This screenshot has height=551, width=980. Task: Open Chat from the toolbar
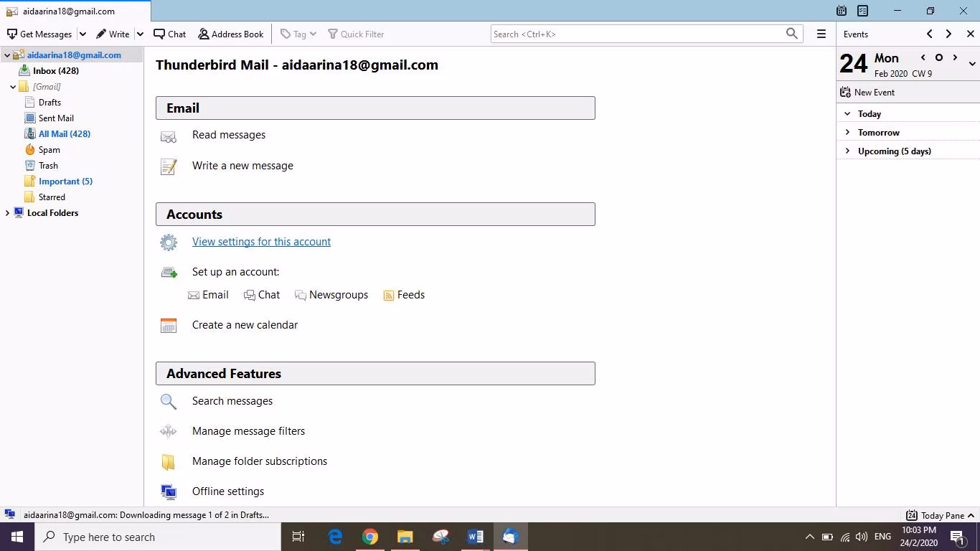click(x=169, y=34)
